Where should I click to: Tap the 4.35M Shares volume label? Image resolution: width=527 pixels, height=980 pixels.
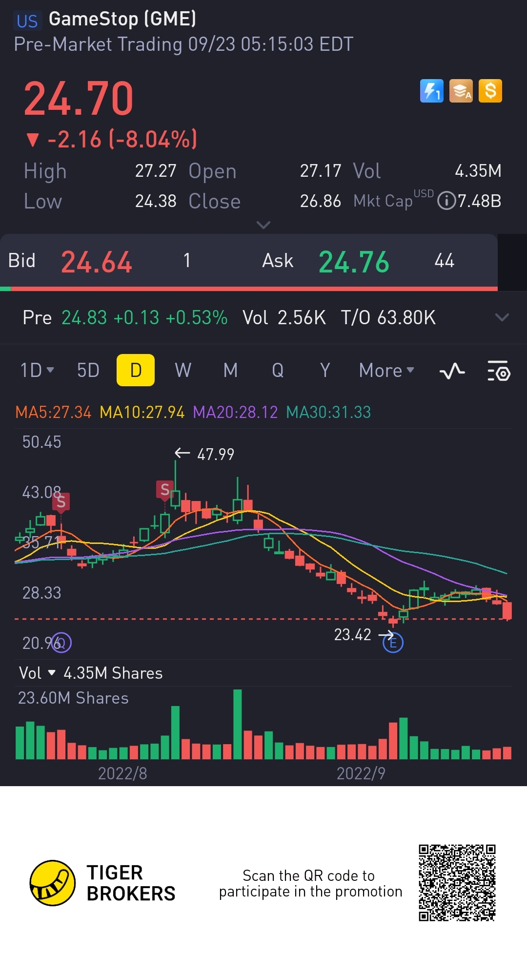click(x=113, y=673)
